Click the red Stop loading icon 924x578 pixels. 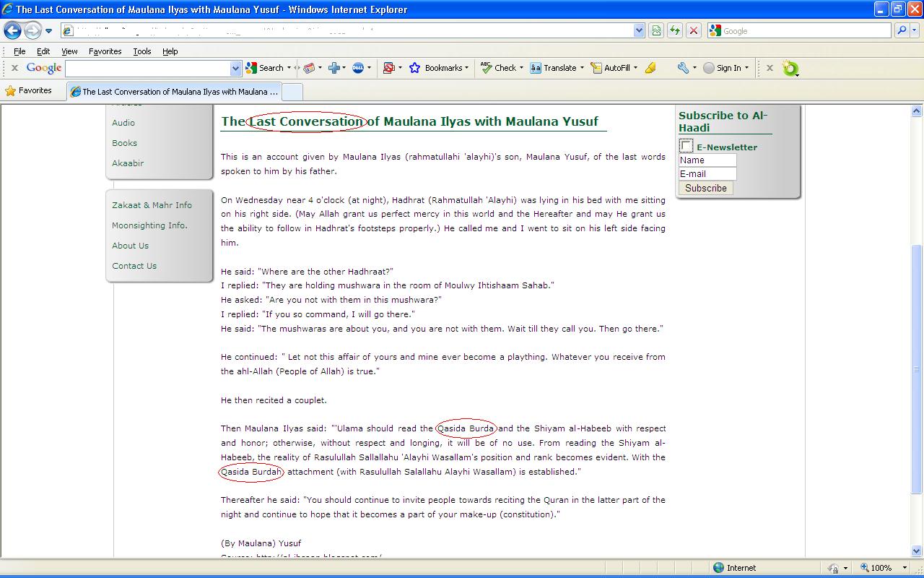tap(694, 30)
